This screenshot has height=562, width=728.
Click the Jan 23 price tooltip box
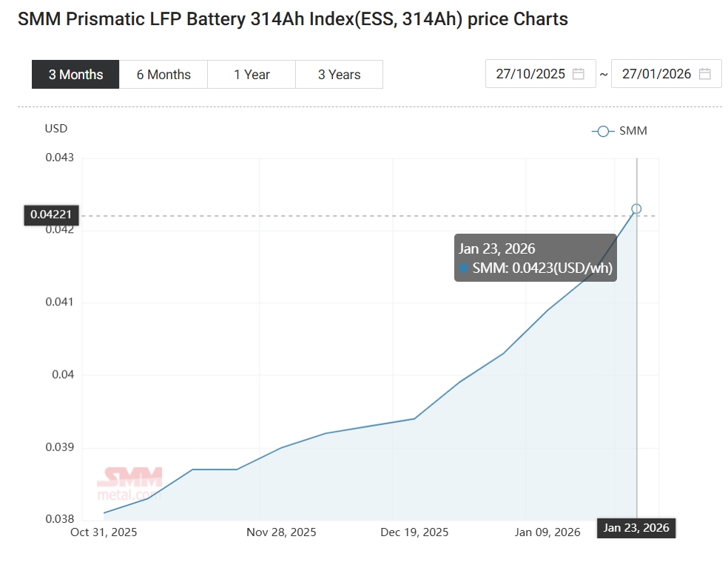[x=535, y=258]
